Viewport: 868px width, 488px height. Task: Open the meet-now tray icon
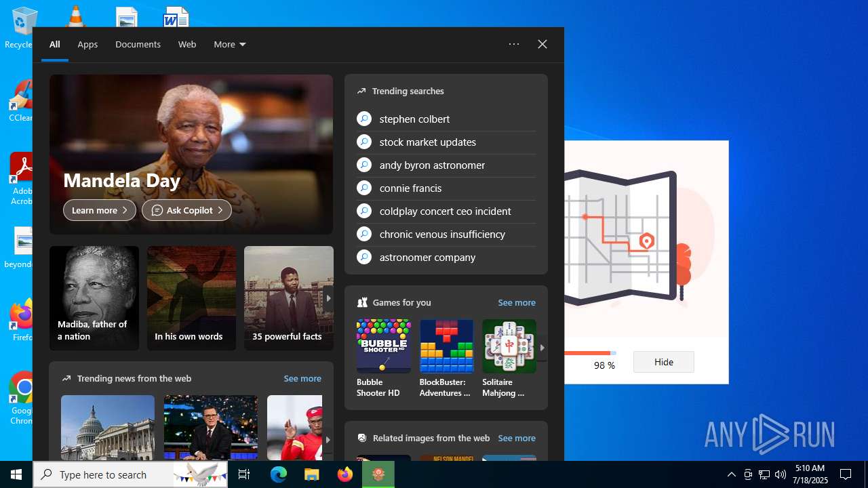pos(748,474)
